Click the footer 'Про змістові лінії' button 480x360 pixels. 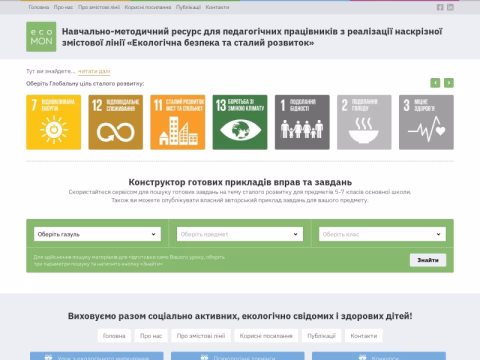point(201,336)
